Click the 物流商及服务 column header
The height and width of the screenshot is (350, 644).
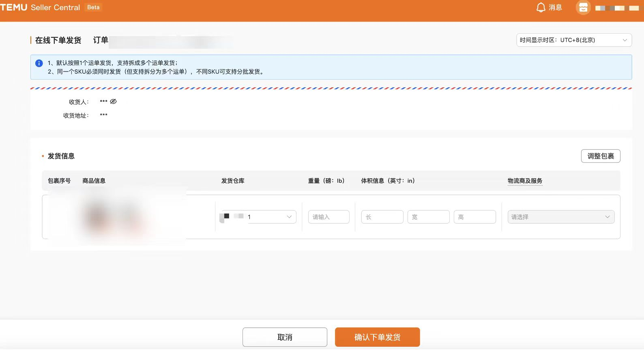click(525, 181)
